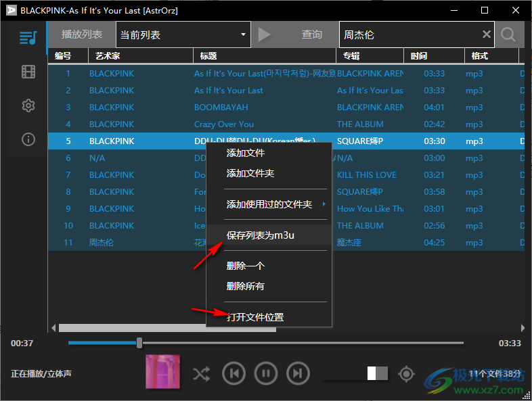This screenshot has width=532, height=401.
Task: Sort by 专辑 column header
Action: 370,56
